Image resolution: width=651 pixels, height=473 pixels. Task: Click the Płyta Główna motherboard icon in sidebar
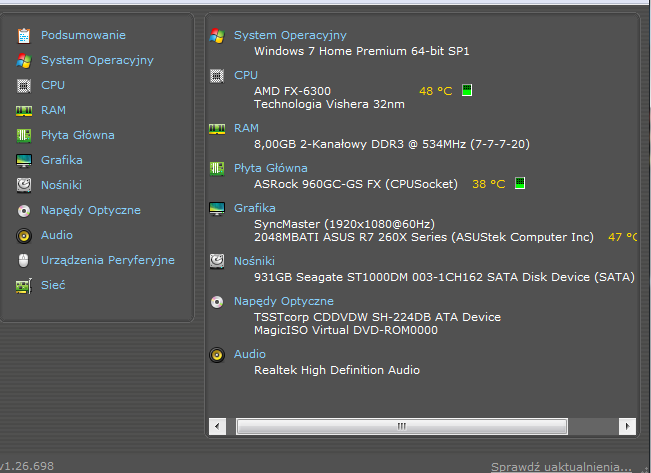click(x=24, y=135)
